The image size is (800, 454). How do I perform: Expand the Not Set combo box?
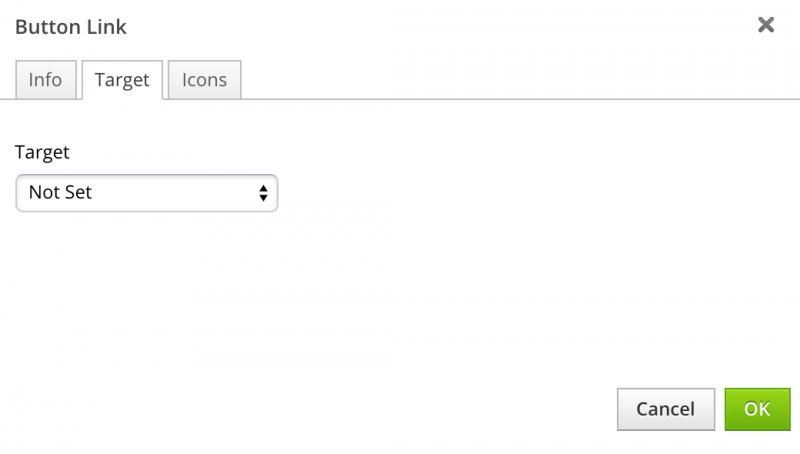tap(146, 193)
